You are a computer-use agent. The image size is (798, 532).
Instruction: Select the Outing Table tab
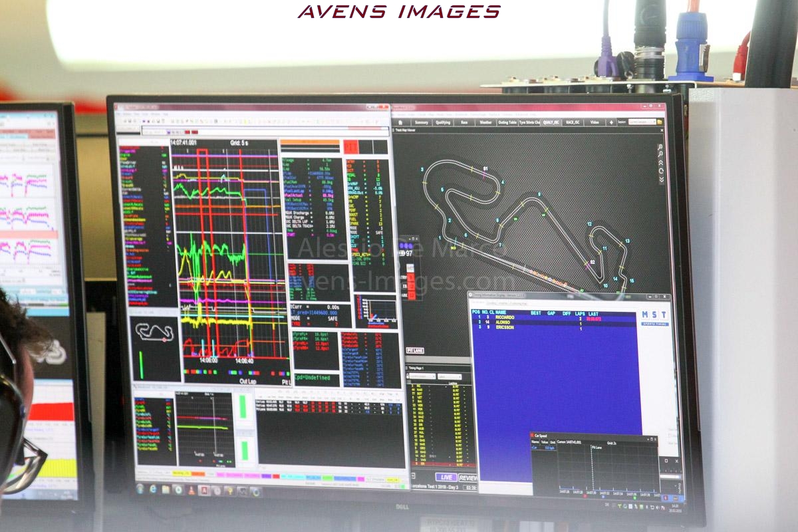[507, 122]
